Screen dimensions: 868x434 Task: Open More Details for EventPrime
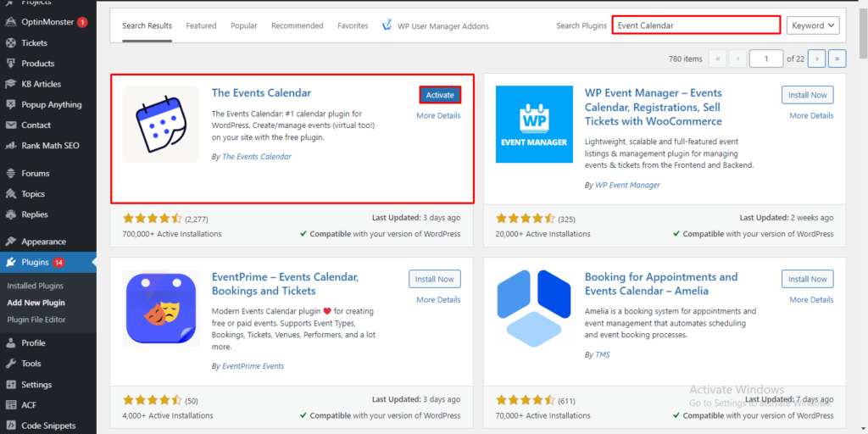pyautogui.click(x=438, y=299)
